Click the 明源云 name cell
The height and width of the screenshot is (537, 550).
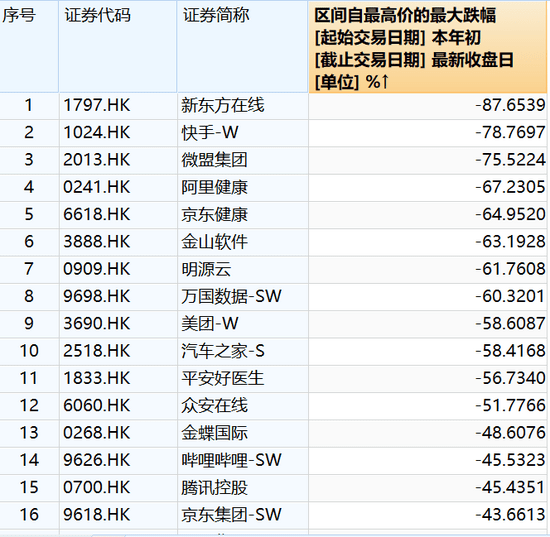tap(243, 269)
